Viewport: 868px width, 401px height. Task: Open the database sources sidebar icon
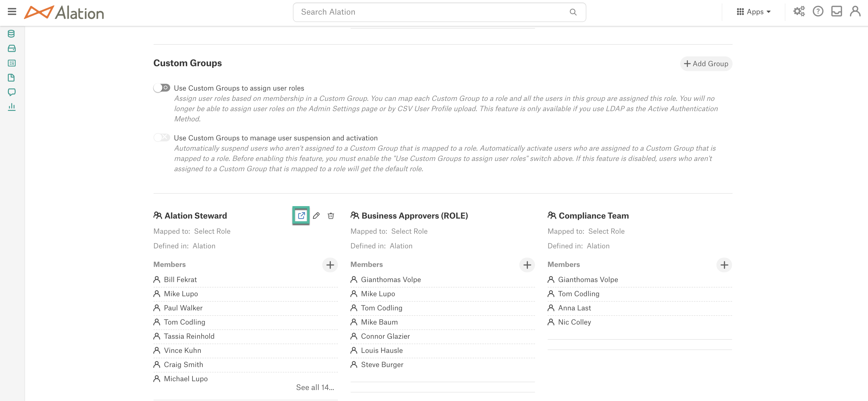tap(11, 34)
